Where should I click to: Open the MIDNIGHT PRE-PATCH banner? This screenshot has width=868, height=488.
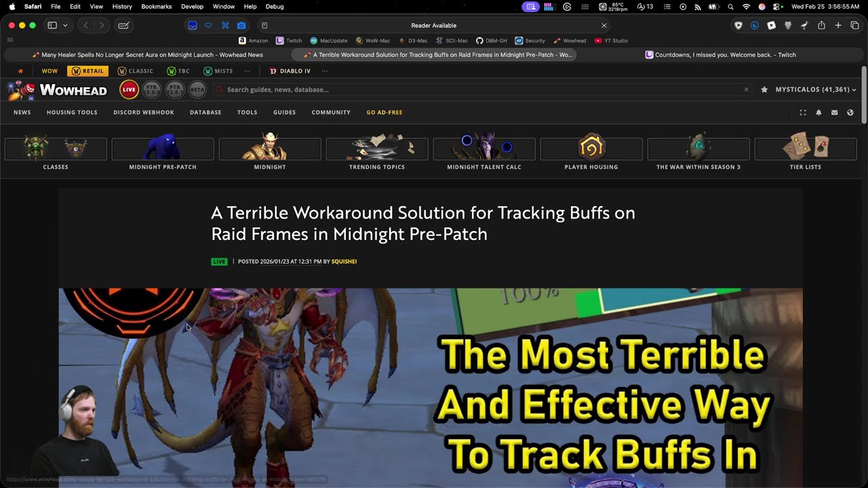pos(163,151)
